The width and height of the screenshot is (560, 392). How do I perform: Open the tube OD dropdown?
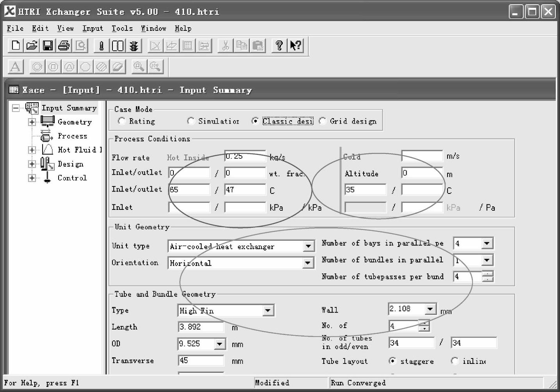click(219, 344)
